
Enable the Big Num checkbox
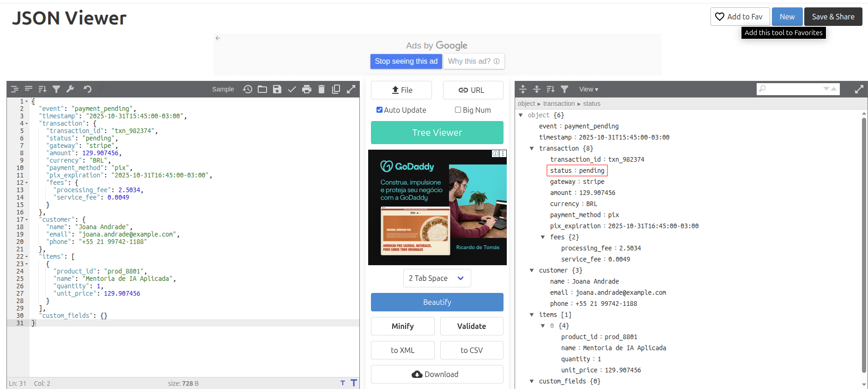[x=458, y=110]
